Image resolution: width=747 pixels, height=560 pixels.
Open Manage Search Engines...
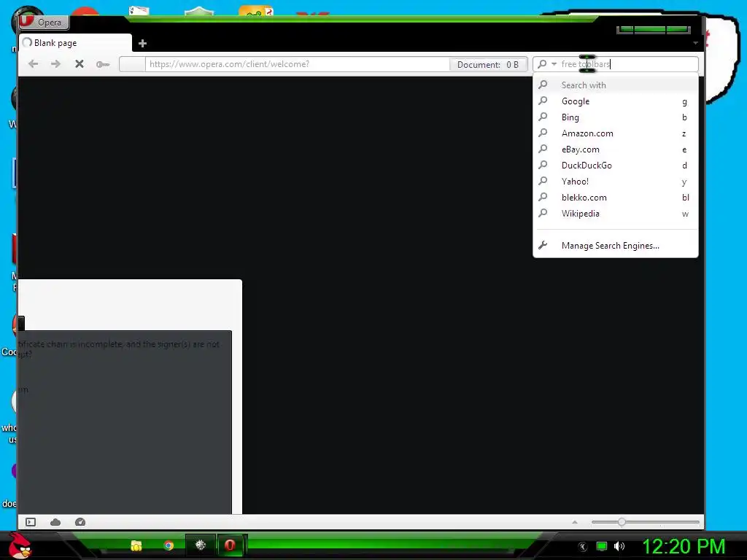[x=616, y=246]
